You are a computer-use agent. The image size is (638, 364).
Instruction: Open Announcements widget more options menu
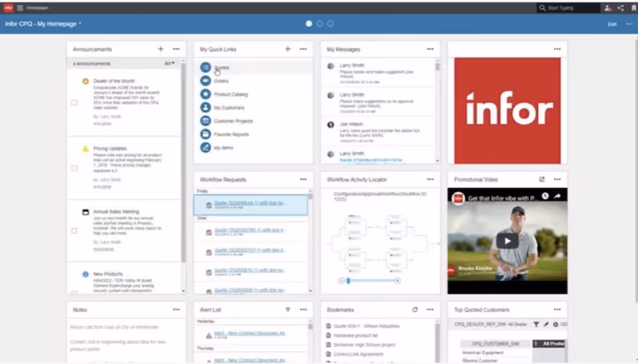tap(176, 49)
